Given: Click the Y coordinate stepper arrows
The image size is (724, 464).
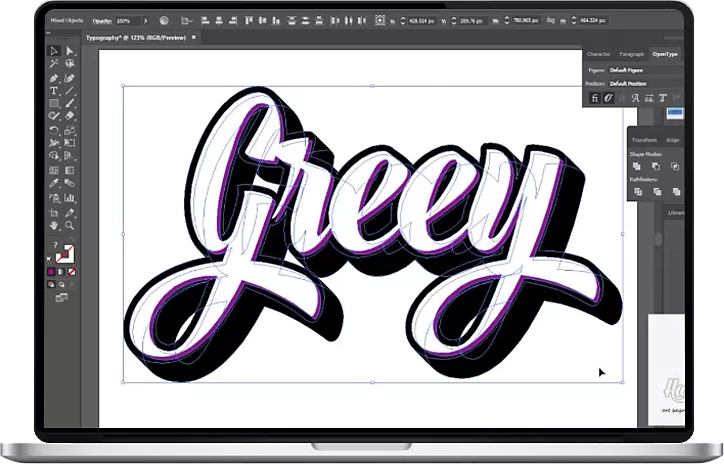Looking at the screenshot, I should pos(453,21).
